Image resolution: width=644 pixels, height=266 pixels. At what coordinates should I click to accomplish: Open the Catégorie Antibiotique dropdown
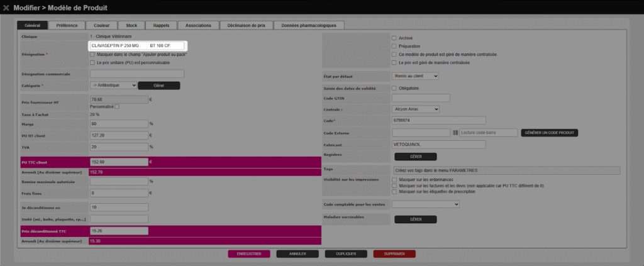click(113, 85)
